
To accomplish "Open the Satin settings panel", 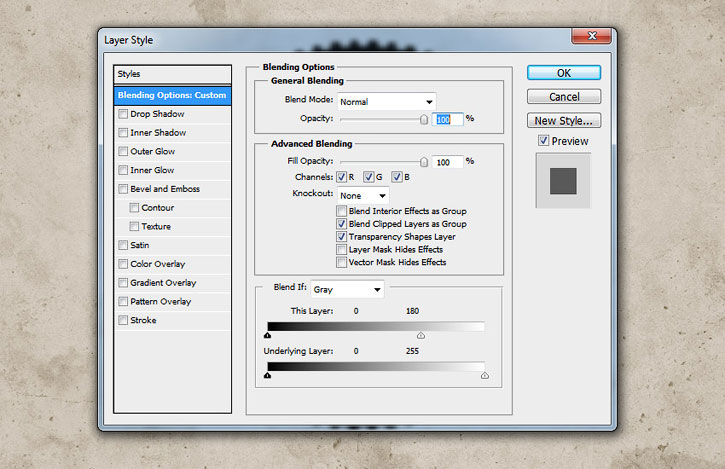I will [140, 245].
